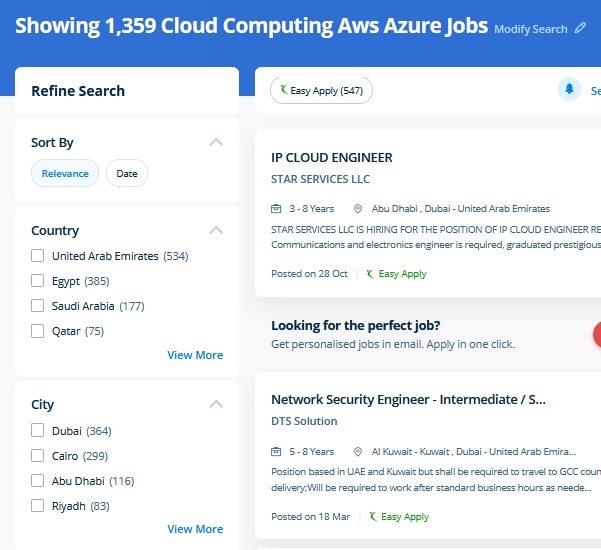Viewport: 601px width, 550px height.
Task: Click Easy Apply icon on Network Security Engineer job
Action: pos(373,517)
